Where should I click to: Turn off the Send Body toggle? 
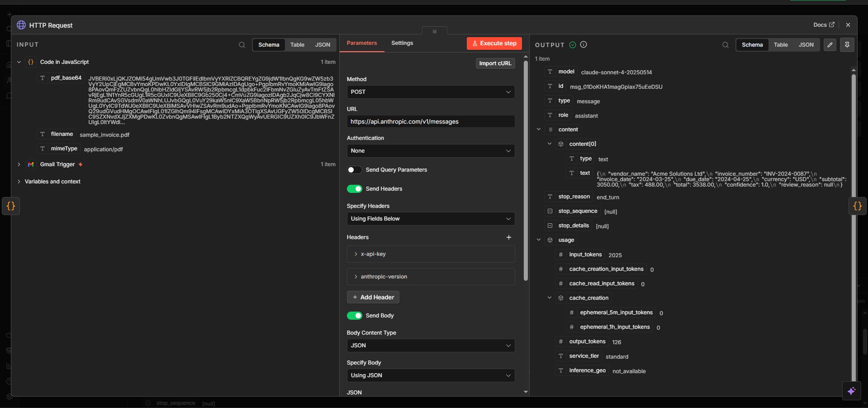click(355, 316)
